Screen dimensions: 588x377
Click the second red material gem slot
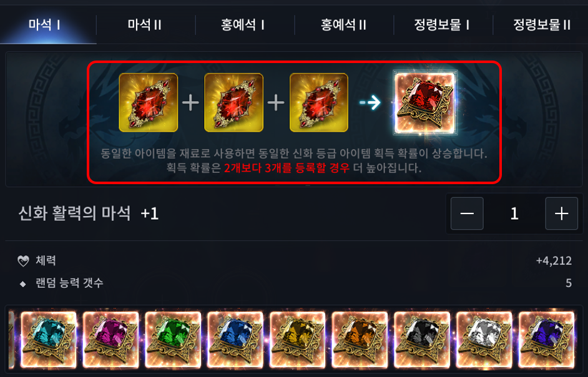pos(233,102)
